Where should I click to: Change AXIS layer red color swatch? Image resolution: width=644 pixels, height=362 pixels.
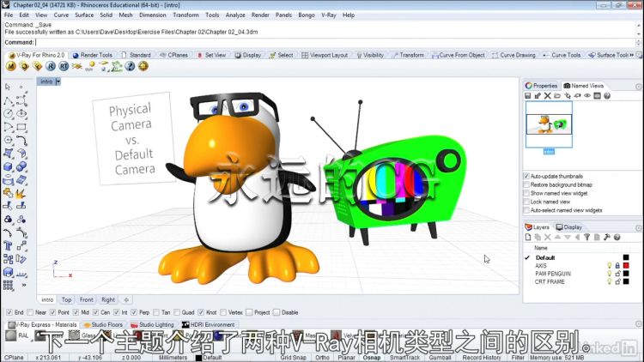click(x=626, y=266)
